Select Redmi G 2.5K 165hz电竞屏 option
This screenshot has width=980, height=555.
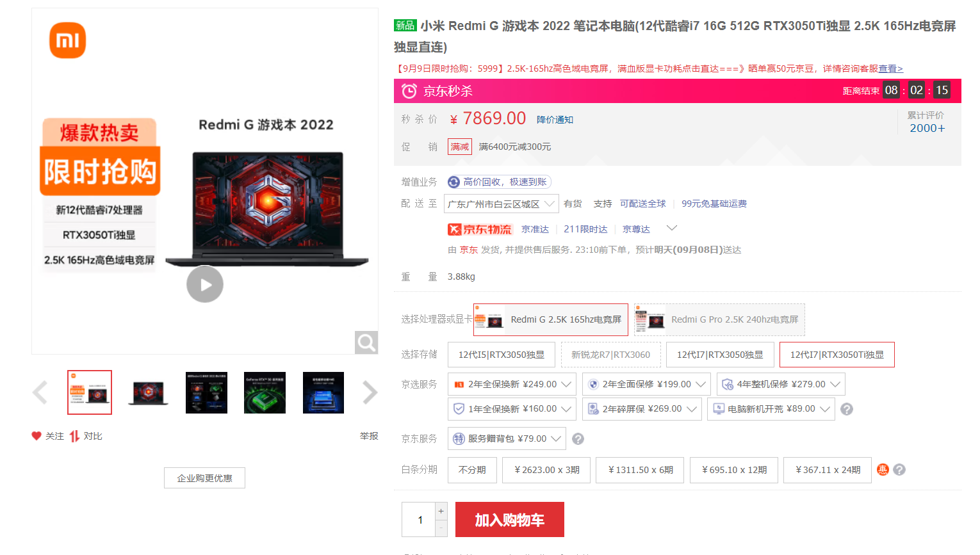coord(551,319)
